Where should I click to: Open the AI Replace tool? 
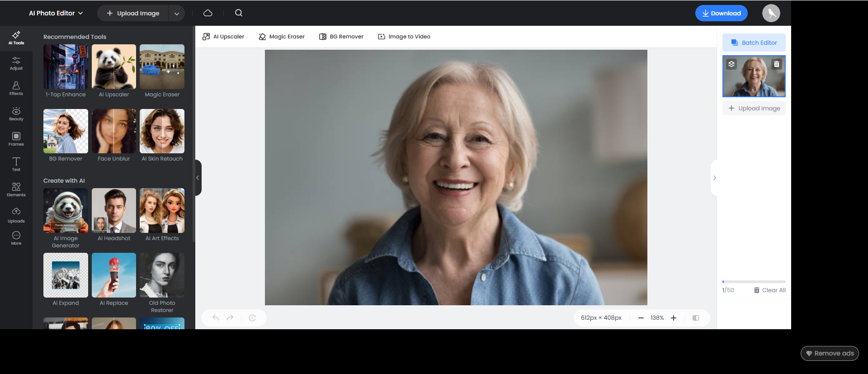click(114, 279)
